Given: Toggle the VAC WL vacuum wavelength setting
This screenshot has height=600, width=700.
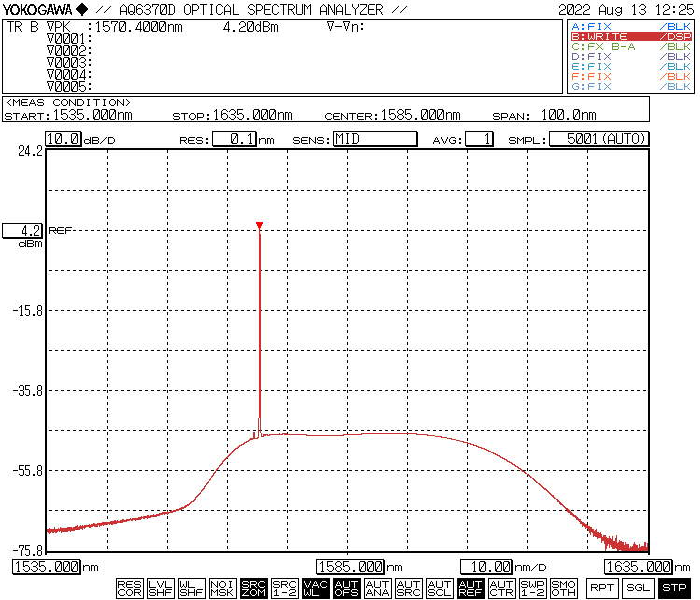Looking at the screenshot, I should click(x=315, y=588).
